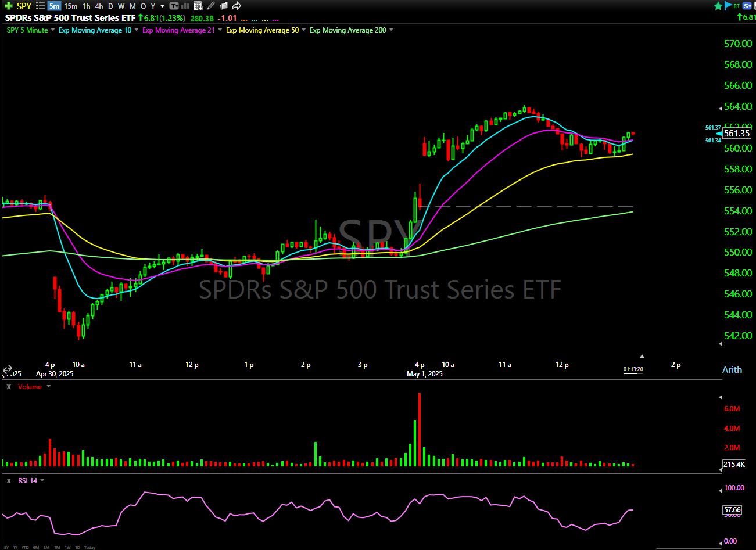Click the scroll arrows icon left of time axis
This screenshot has width=756, height=550.
(8, 369)
